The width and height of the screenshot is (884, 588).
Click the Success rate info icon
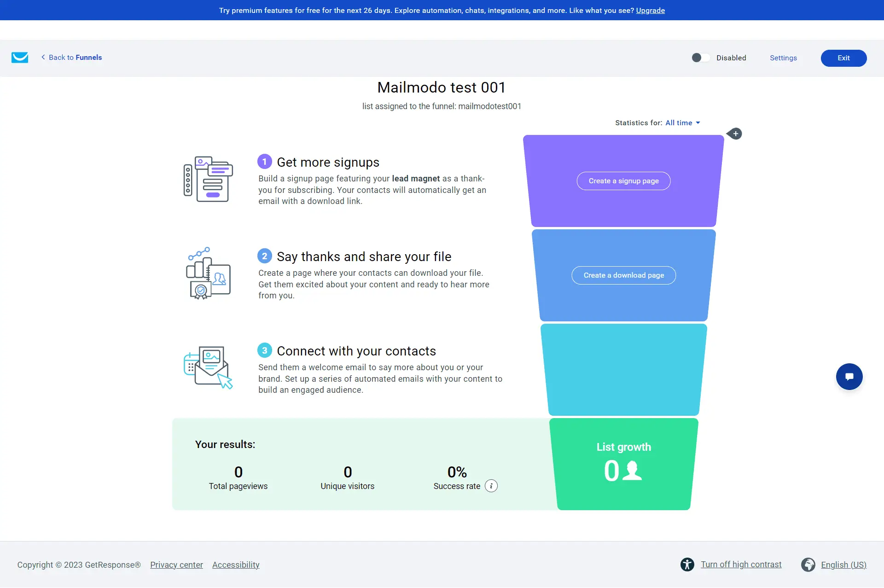point(491,486)
